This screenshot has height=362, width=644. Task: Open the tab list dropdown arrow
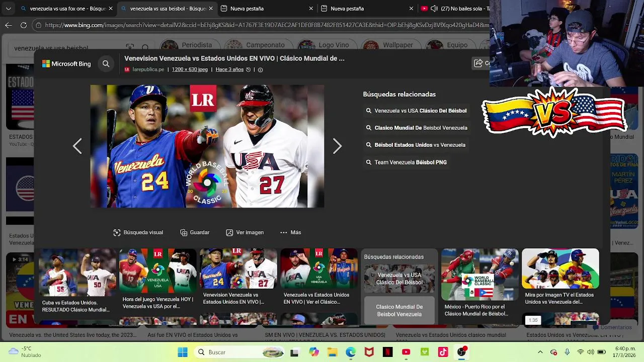point(8,9)
